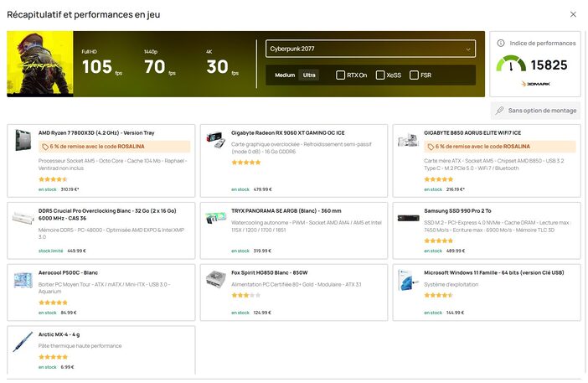Viewport: 588px width, 383px height.
Task: Open the TRYX PANORAMA SE ARGB product title
Action: [x=286, y=211]
